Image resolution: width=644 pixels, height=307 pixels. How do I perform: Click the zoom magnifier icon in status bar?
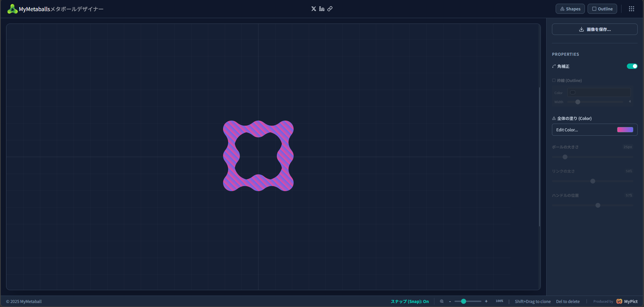442,301
